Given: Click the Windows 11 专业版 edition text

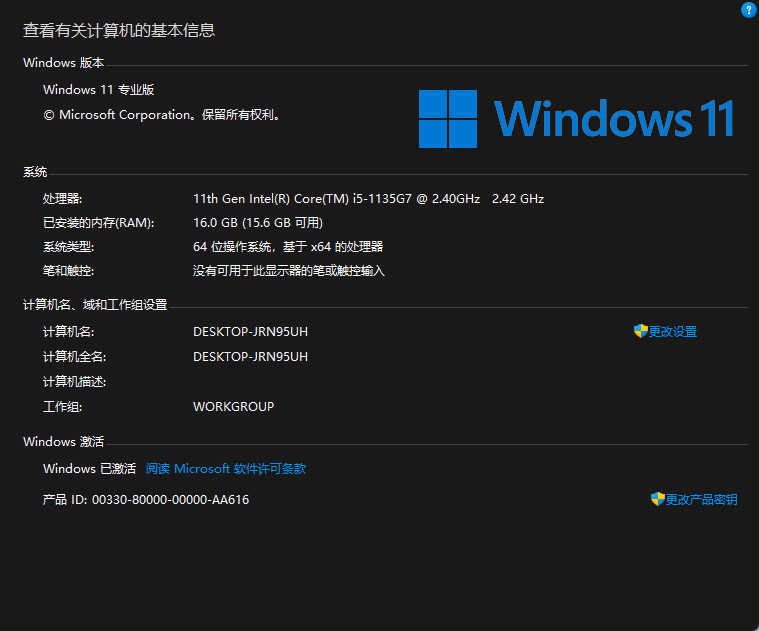Looking at the screenshot, I should pos(99,90).
